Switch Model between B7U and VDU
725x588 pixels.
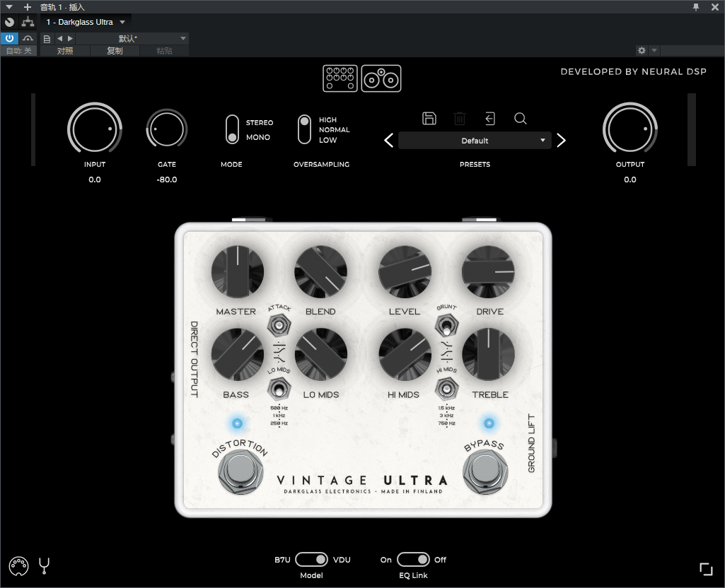pos(312,559)
